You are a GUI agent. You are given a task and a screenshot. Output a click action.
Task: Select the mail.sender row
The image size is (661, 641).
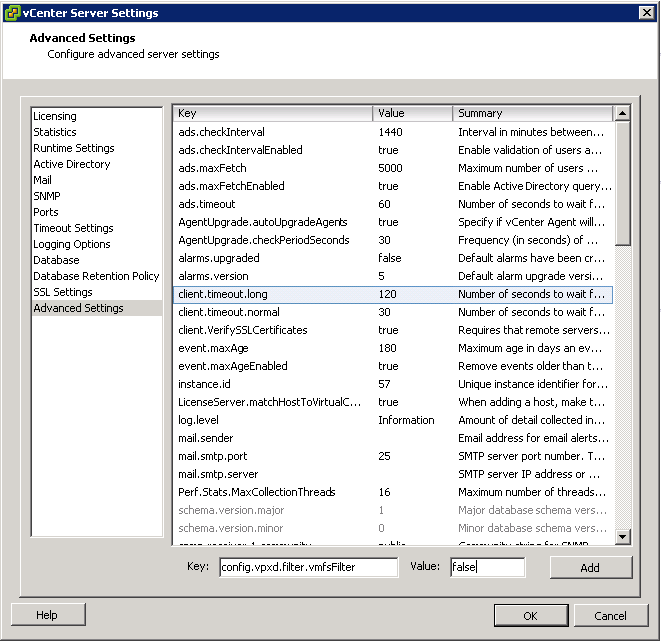393,439
